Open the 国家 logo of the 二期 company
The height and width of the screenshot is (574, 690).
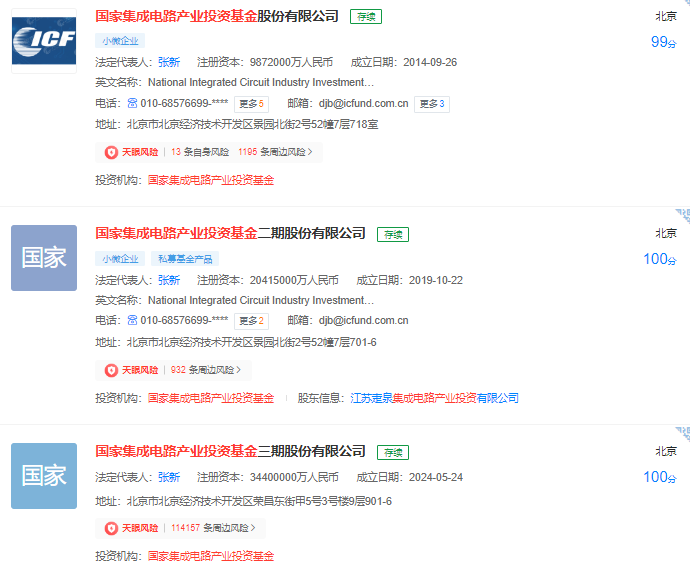coord(44,258)
